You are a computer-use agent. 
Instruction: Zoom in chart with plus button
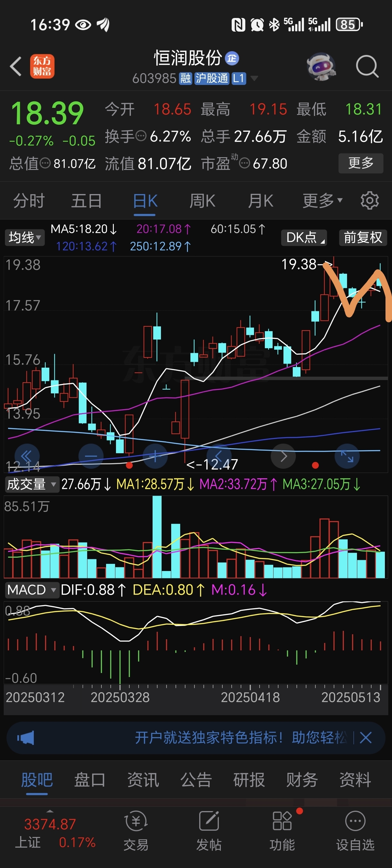155,456
